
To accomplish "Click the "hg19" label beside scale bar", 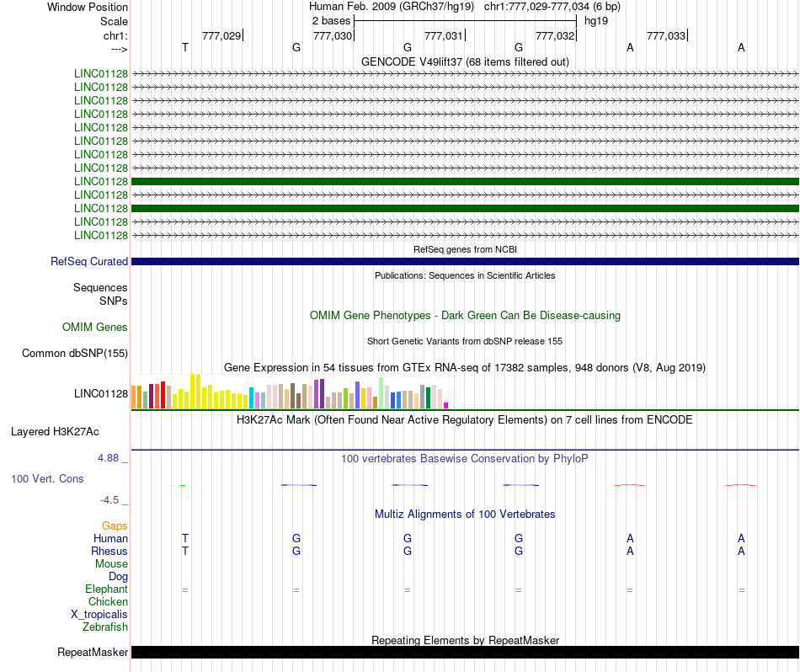I will (596, 21).
